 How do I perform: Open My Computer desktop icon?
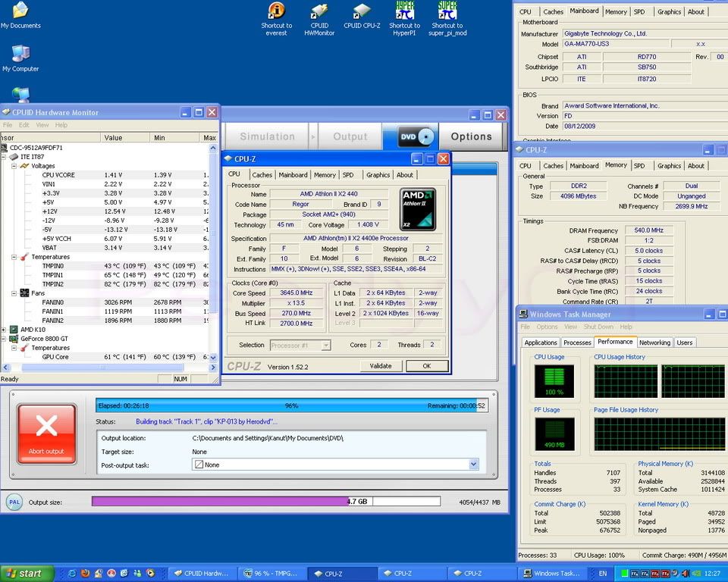[20, 58]
